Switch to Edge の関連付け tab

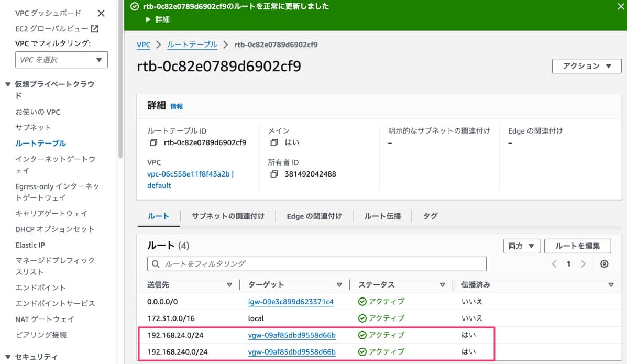pyautogui.click(x=314, y=216)
